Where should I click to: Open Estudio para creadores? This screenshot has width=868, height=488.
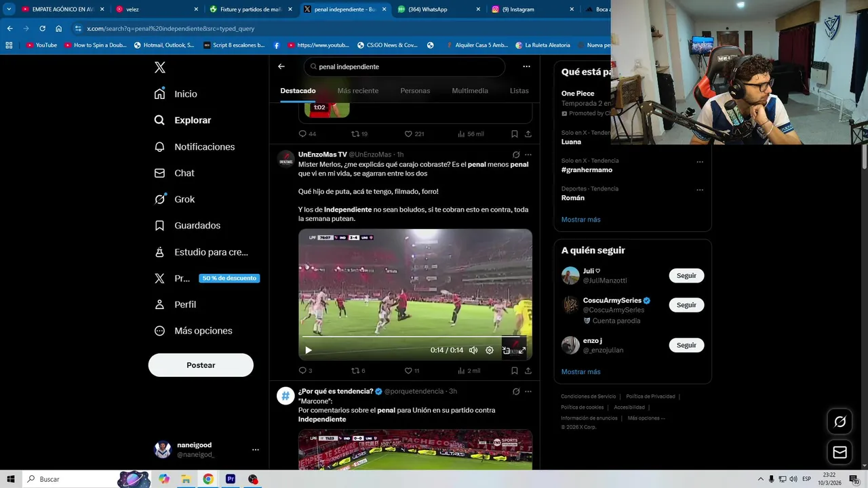click(201, 251)
